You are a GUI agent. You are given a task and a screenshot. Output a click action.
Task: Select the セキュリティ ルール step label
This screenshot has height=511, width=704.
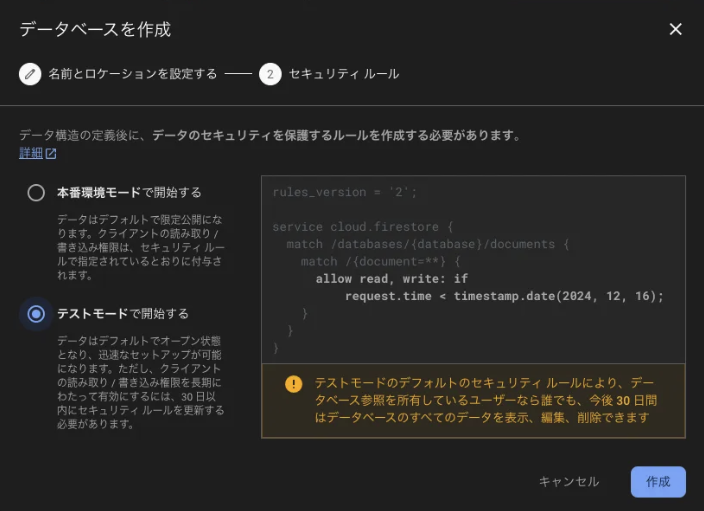coord(344,74)
